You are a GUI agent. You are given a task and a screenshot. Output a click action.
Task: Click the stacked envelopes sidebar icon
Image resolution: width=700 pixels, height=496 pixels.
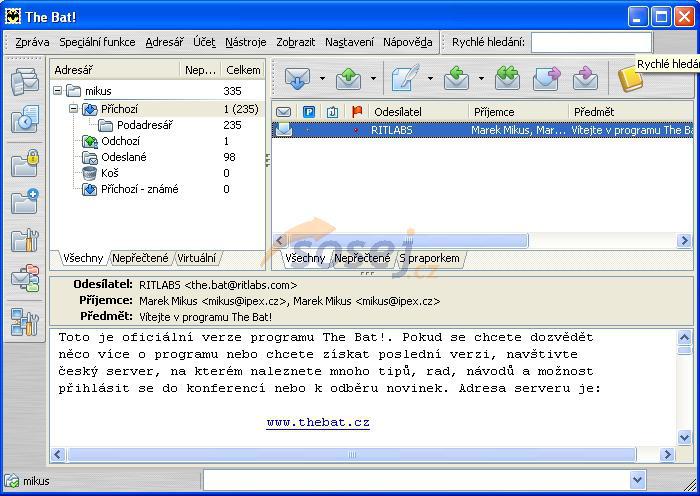click(25, 81)
